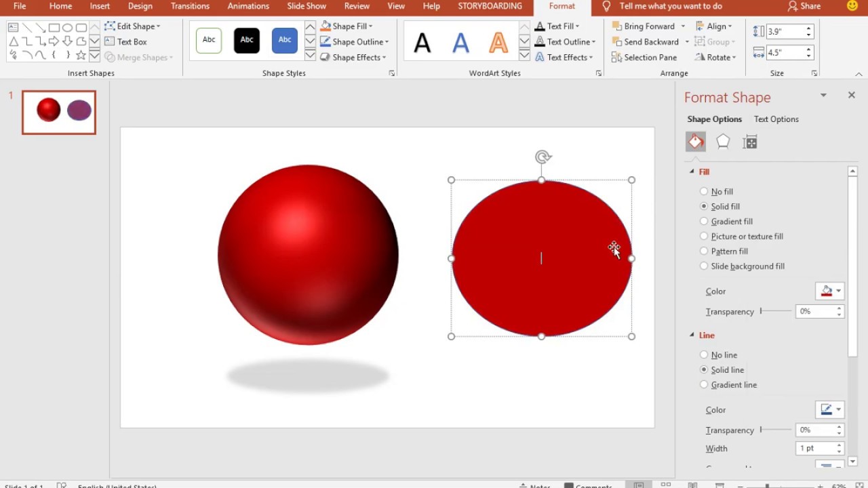This screenshot has height=488, width=868.
Task: Collapse the Fill section
Action: (692, 172)
